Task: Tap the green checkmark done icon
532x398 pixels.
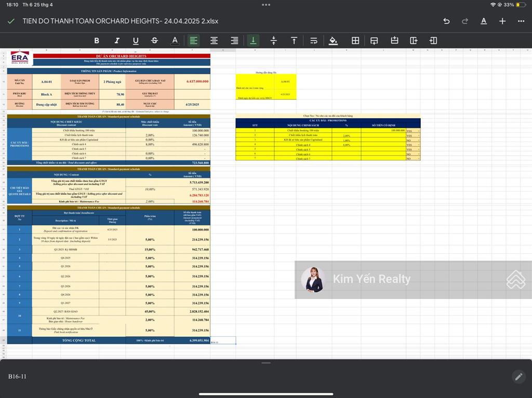Action: coord(11,21)
